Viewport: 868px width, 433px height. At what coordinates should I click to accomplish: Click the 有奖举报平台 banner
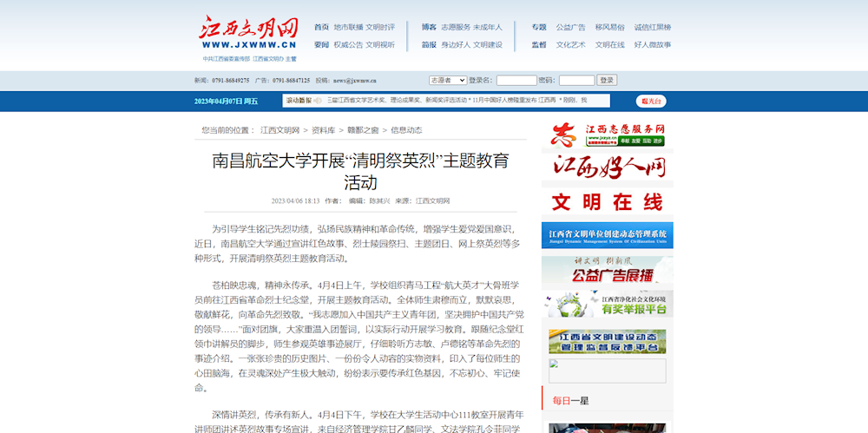click(607, 304)
